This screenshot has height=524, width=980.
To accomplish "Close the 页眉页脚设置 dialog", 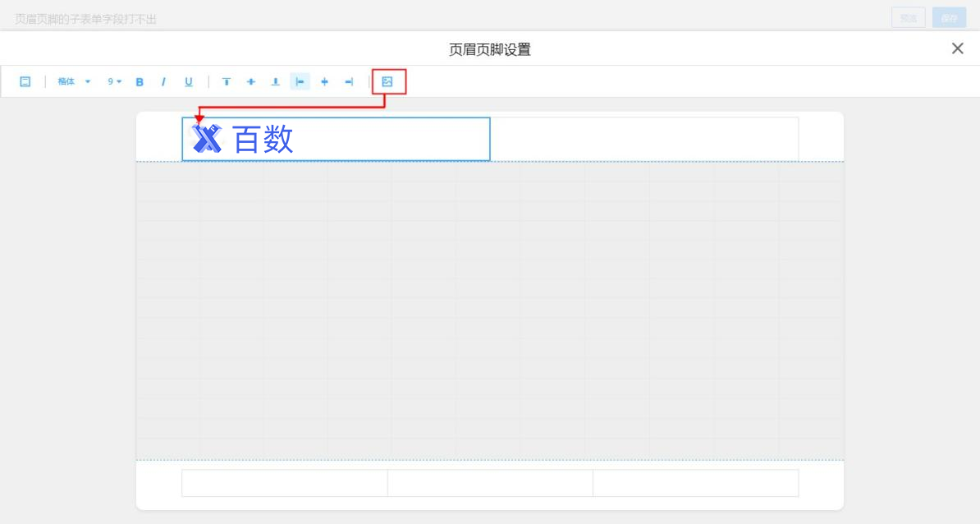I will [957, 48].
